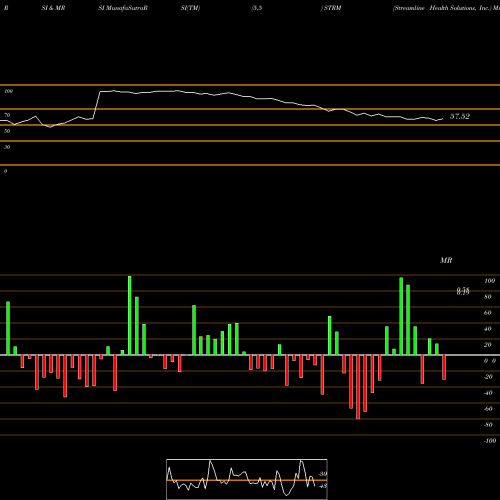Click the 40 label on MR axis
The height and width of the screenshot is (500, 500).
click(488, 329)
